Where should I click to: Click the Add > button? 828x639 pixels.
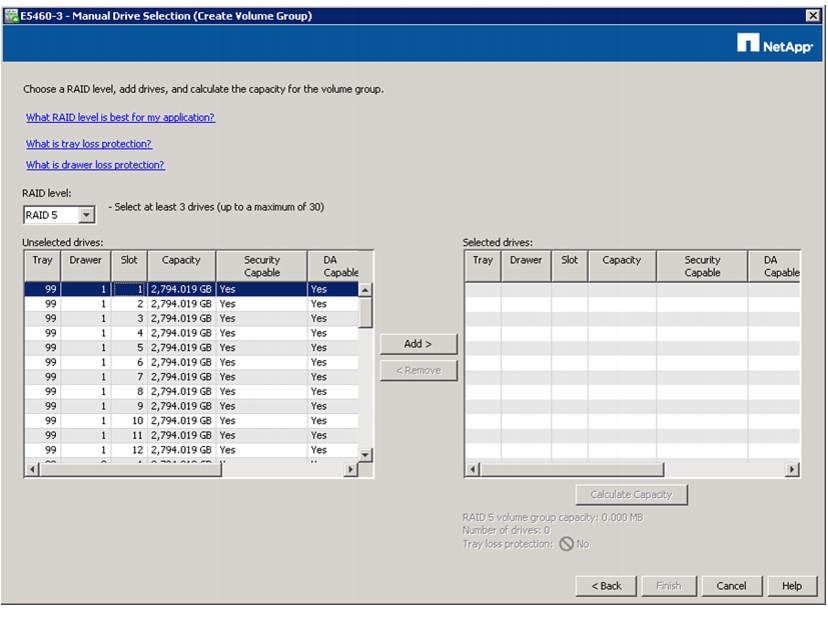tap(418, 344)
